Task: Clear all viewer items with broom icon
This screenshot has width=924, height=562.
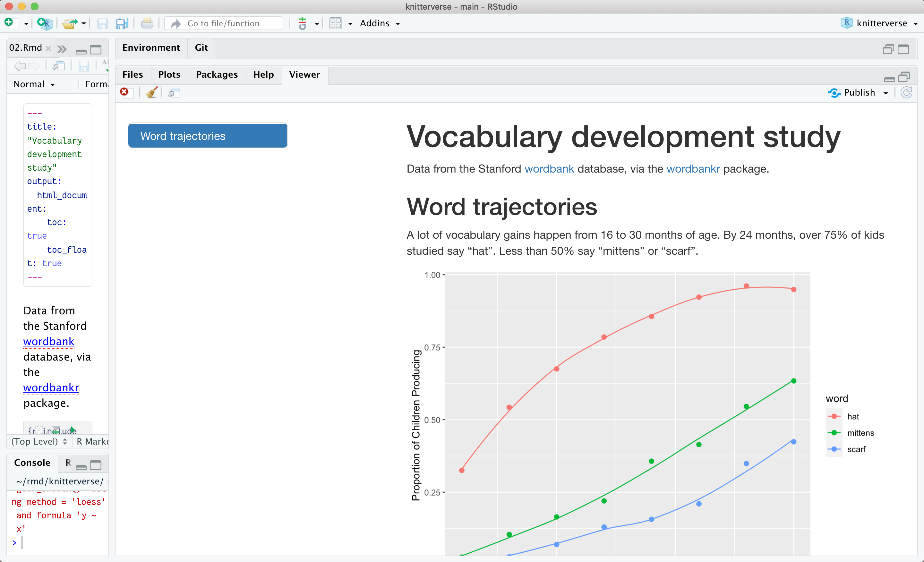Action: tap(151, 92)
